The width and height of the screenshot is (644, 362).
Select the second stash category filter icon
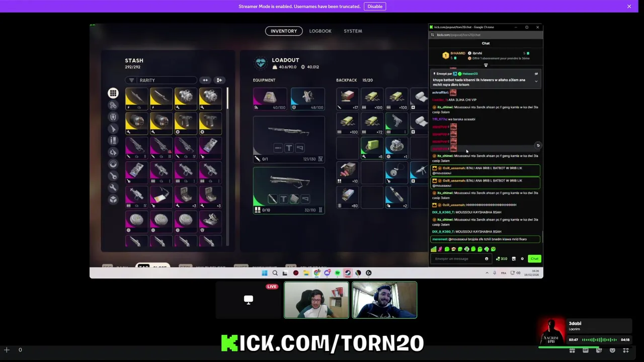tap(113, 105)
